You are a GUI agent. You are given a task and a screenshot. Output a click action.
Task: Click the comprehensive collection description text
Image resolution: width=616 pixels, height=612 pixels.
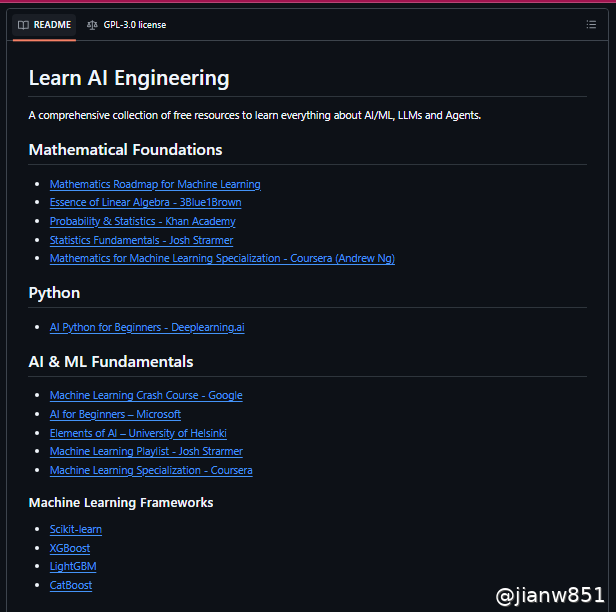point(255,115)
